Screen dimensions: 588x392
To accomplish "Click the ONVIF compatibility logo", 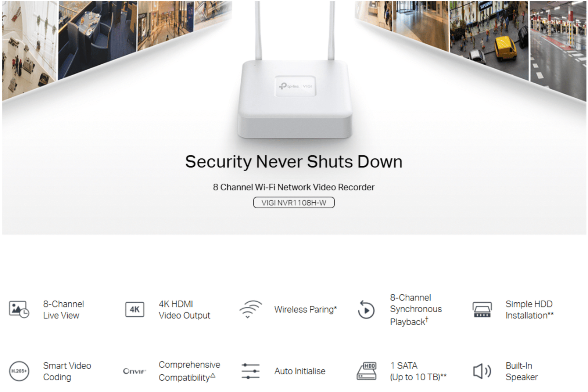I will point(135,371).
